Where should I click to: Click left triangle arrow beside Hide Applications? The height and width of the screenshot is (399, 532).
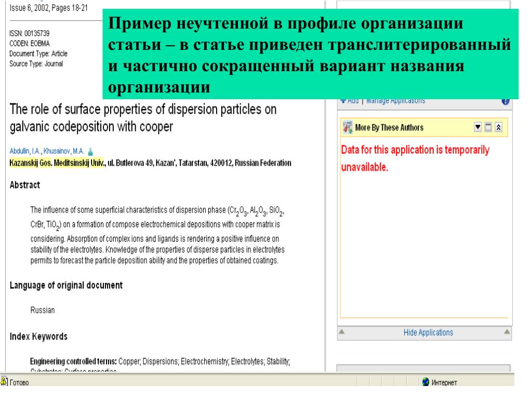click(341, 331)
